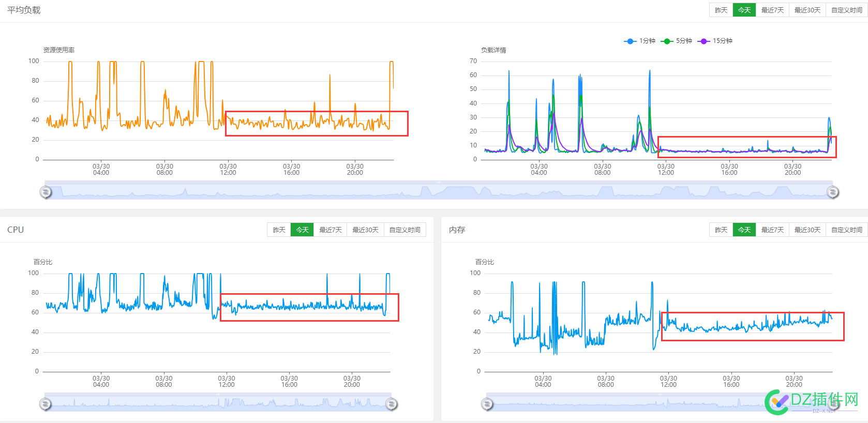Click left zoom handle of 内存 range slider

coord(487,404)
